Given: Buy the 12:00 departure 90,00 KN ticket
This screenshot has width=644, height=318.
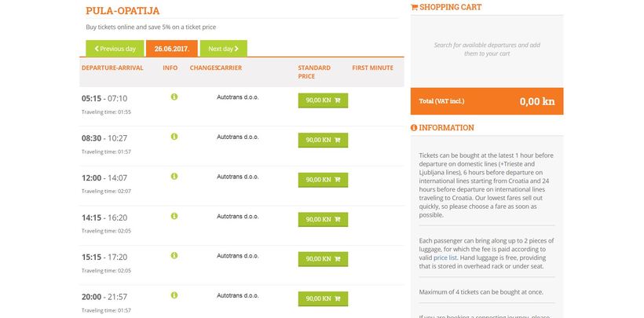Looking at the screenshot, I should point(323,180).
